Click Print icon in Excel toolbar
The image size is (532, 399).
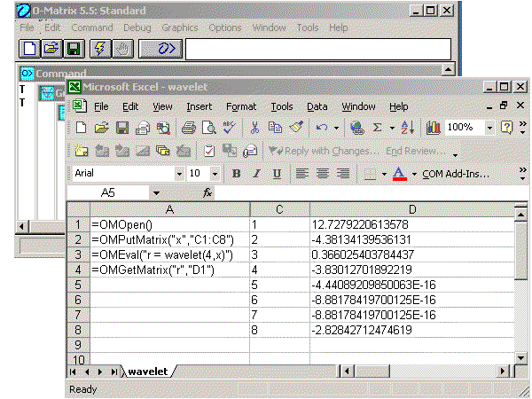pos(188,129)
